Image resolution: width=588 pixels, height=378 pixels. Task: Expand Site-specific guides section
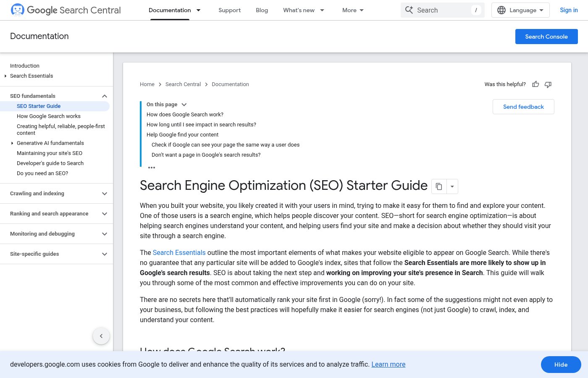[105, 254]
